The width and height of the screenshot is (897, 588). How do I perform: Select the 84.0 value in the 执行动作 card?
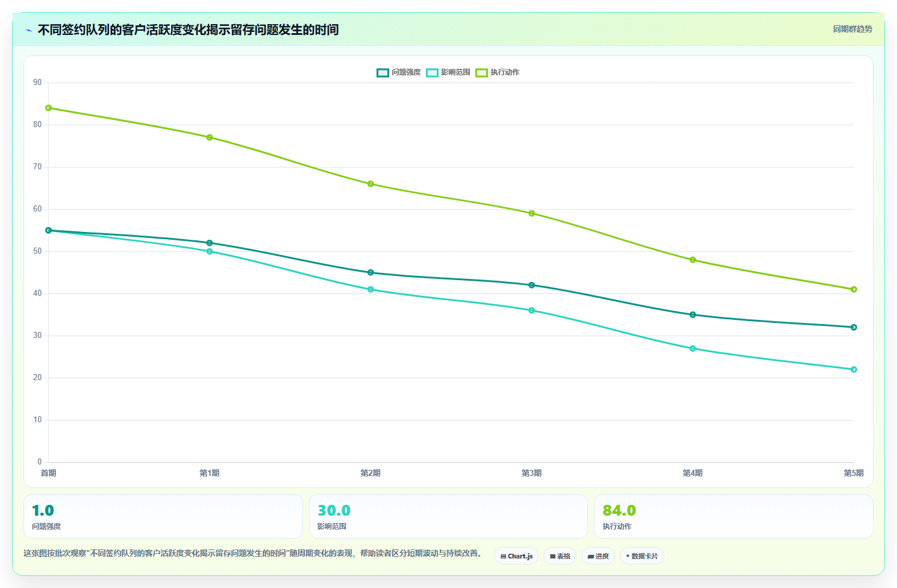(x=619, y=510)
